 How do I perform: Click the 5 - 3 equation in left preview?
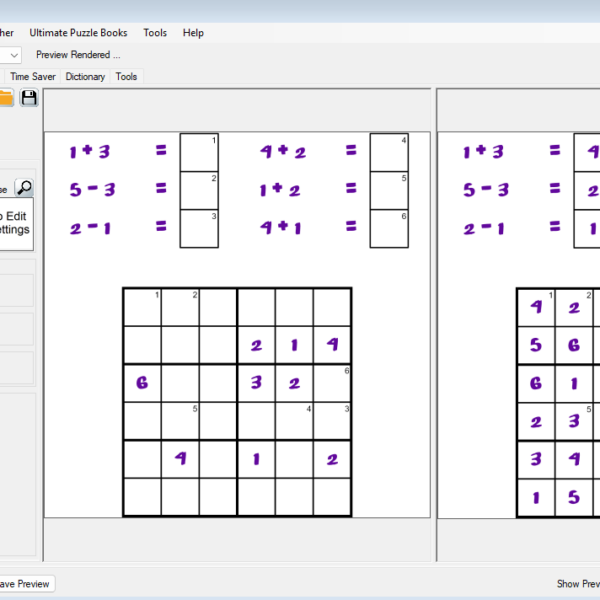tap(90, 189)
